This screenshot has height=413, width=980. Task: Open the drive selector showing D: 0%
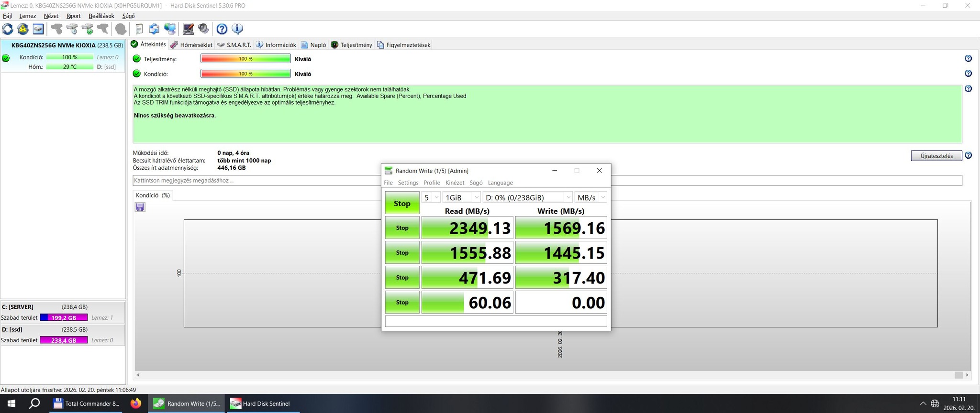coord(527,197)
